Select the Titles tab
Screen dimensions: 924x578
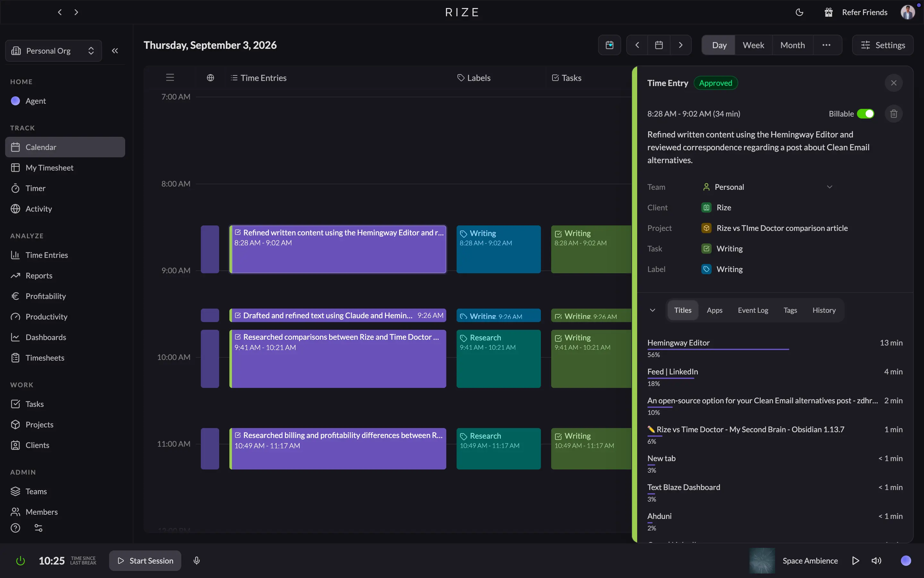click(683, 311)
